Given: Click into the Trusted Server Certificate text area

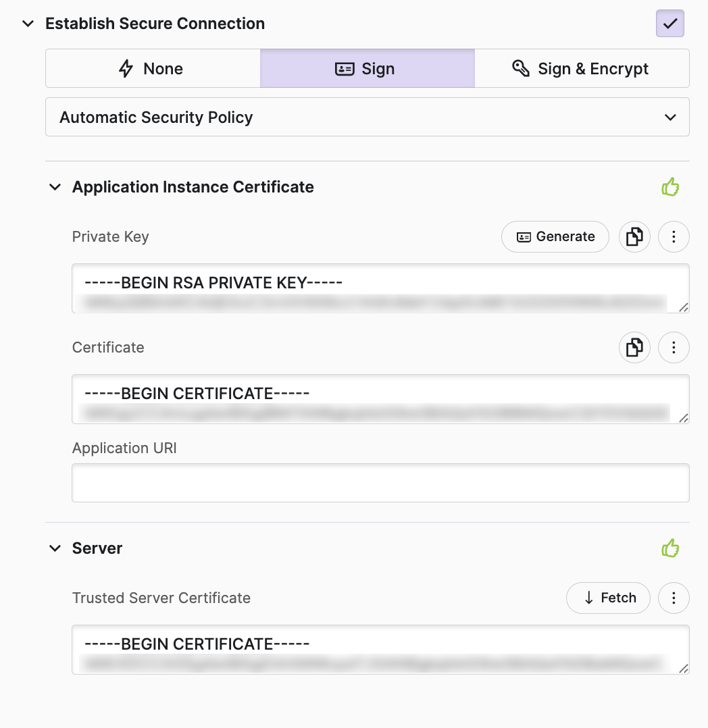Looking at the screenshot, I should [x=380, y=650].
